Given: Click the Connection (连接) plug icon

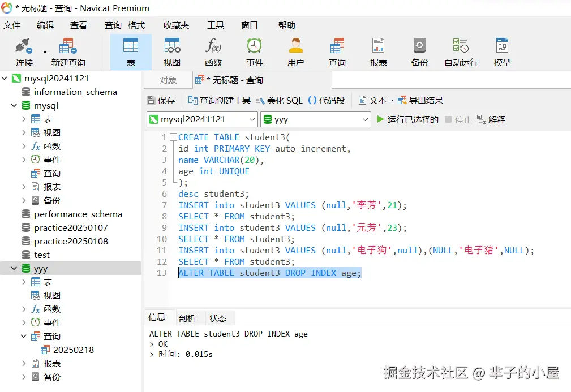Looking at the screenshot, I should 24,46.
